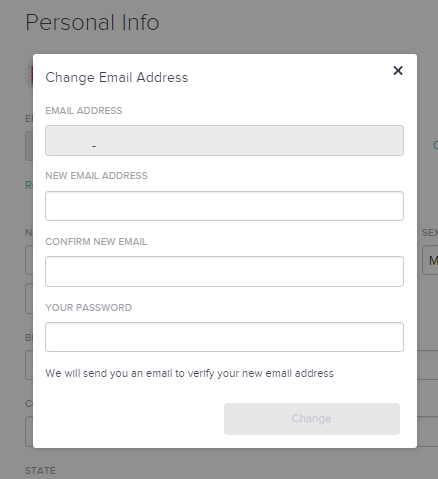438x479 pixels.
Task: Close the Change Email Address dialog
Action: point(398,70)
